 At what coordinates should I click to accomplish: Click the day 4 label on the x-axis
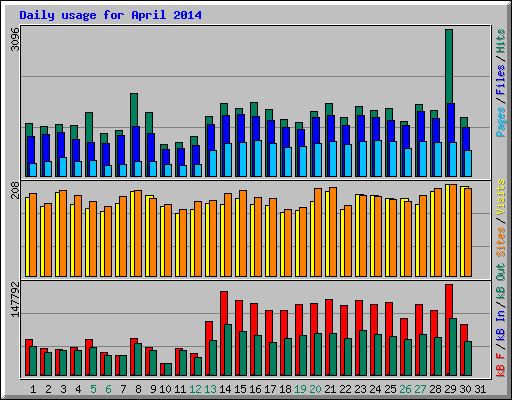point(78,389)
